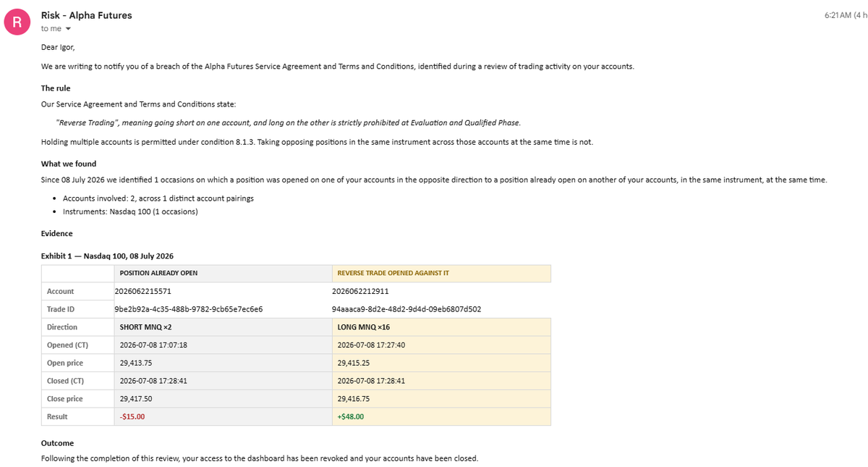Click the "Outcome" section heading
Viewport: 868px width, 467px height.
[57, 443]
